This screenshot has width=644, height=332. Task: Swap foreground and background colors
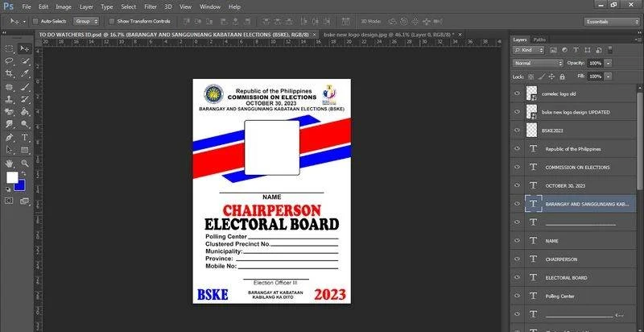pyautogui.click(x=23, y=174)
